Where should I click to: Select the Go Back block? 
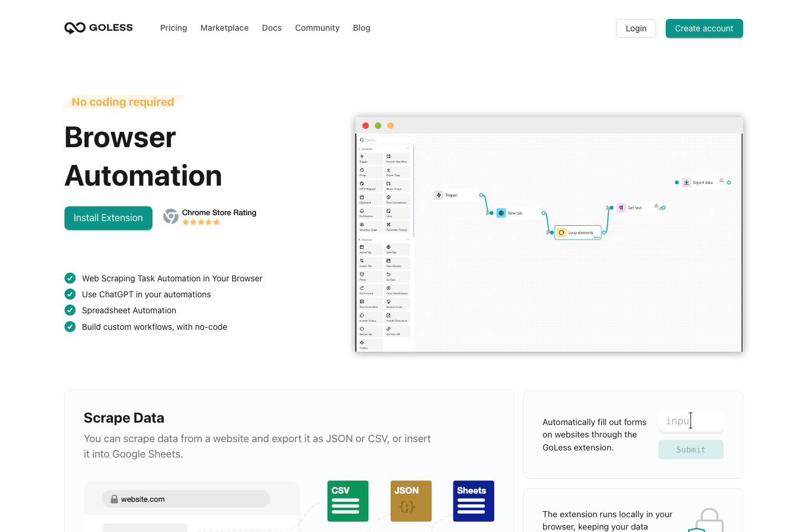397,277
